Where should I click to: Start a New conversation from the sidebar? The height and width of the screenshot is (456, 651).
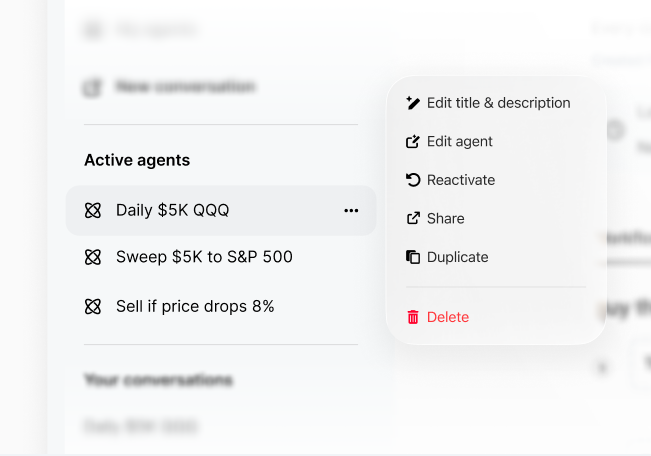[185, 87]
